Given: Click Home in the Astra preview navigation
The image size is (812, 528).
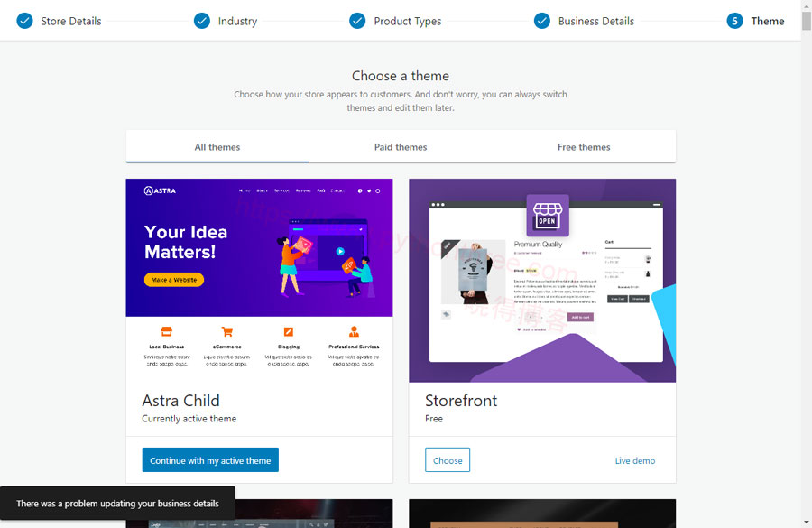Looking at the screenshot, I should click(244, 190).
